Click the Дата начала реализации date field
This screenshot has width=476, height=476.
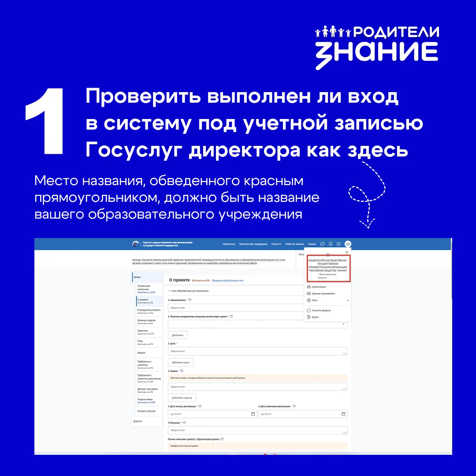coord(212,414)
